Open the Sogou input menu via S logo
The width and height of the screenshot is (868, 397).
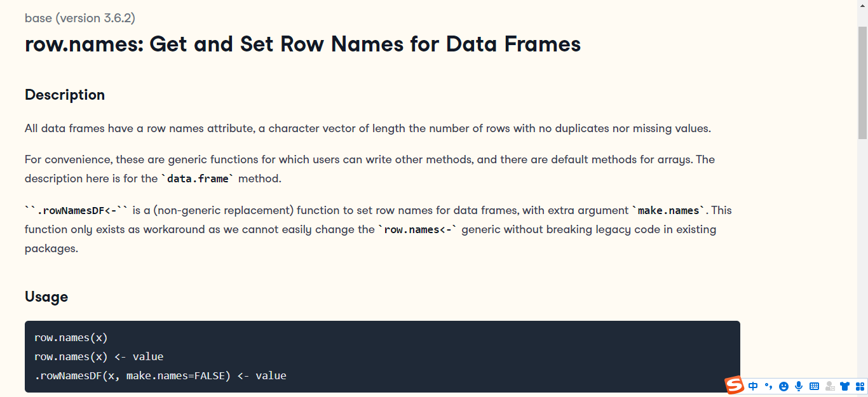click(734, 386)
